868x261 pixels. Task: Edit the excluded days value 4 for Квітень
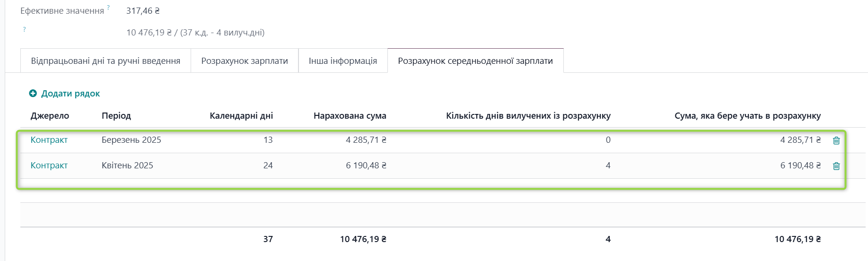tap(608, 165)
